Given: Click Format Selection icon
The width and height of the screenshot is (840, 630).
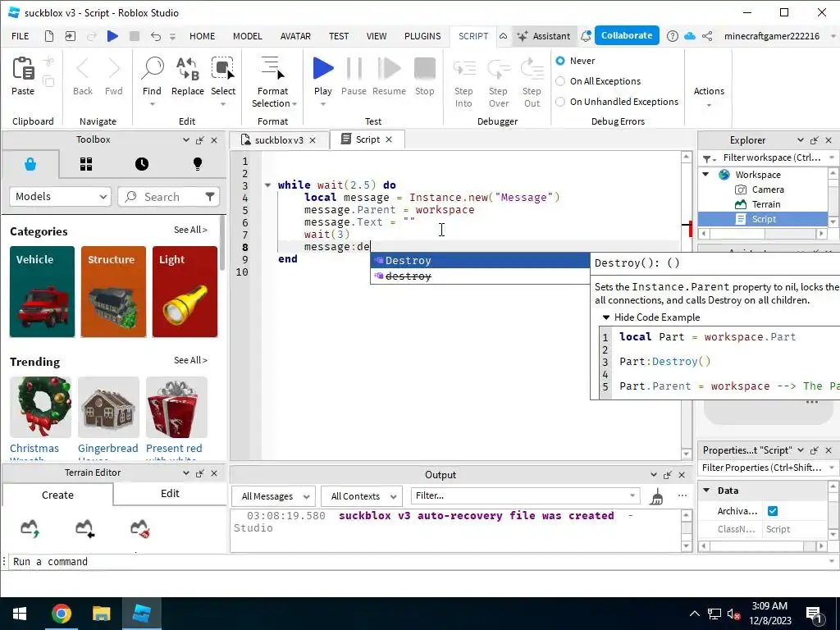Looking at the screenshot, I should 272,70.
